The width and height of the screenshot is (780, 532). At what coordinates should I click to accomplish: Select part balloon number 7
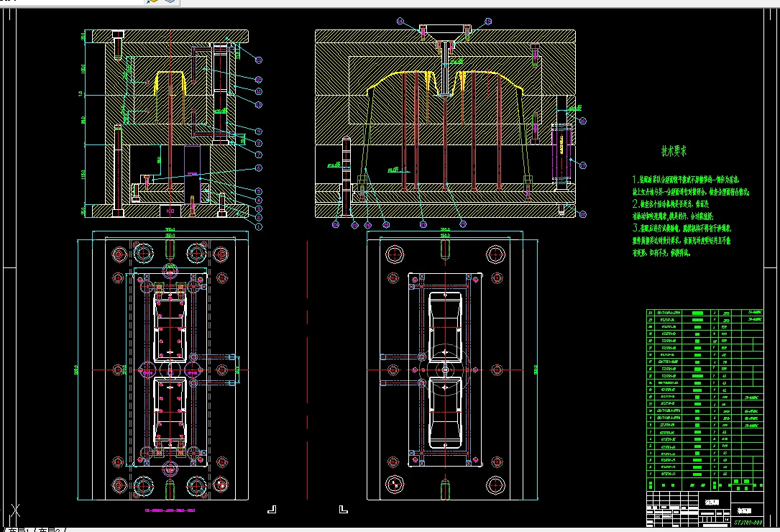(259, 155)
